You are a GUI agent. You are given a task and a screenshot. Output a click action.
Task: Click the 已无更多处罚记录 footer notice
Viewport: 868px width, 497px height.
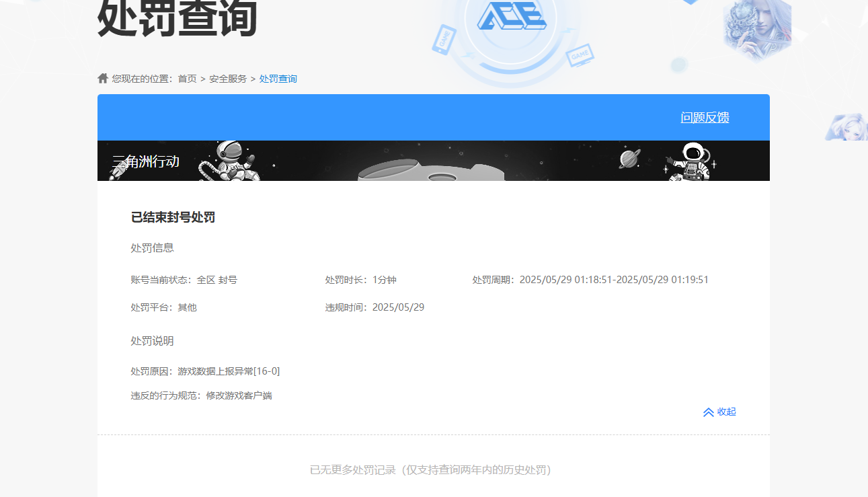click(430, 470)
